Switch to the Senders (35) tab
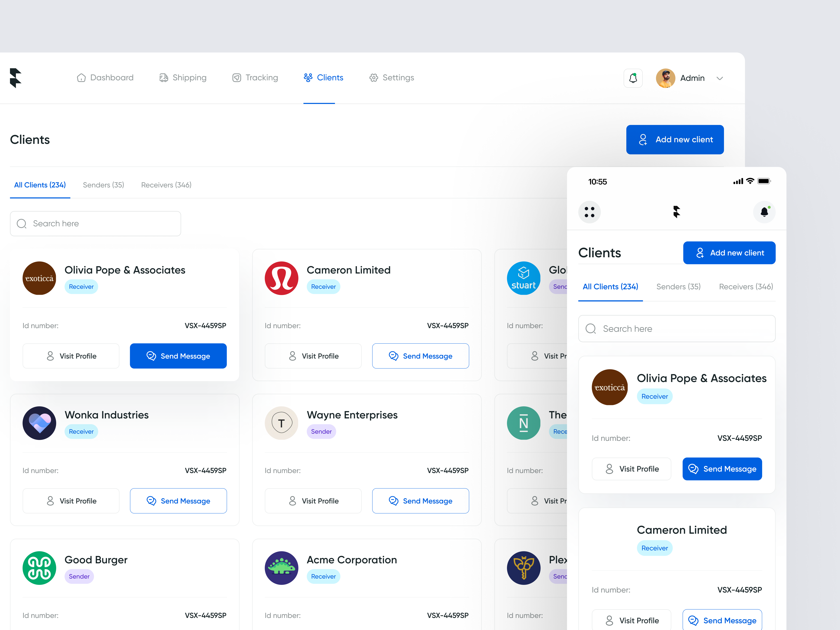 [103, 185]
